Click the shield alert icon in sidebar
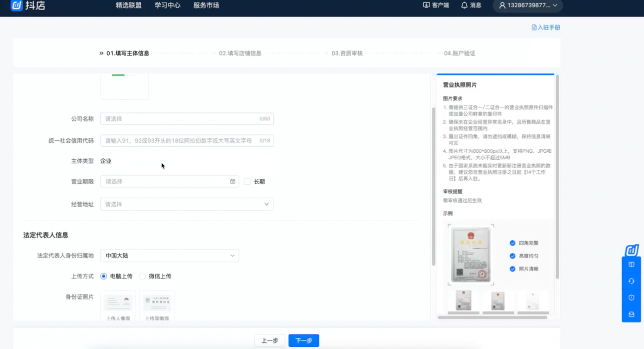Viewport: 644px width, 349px height. (x=631, y=298)
